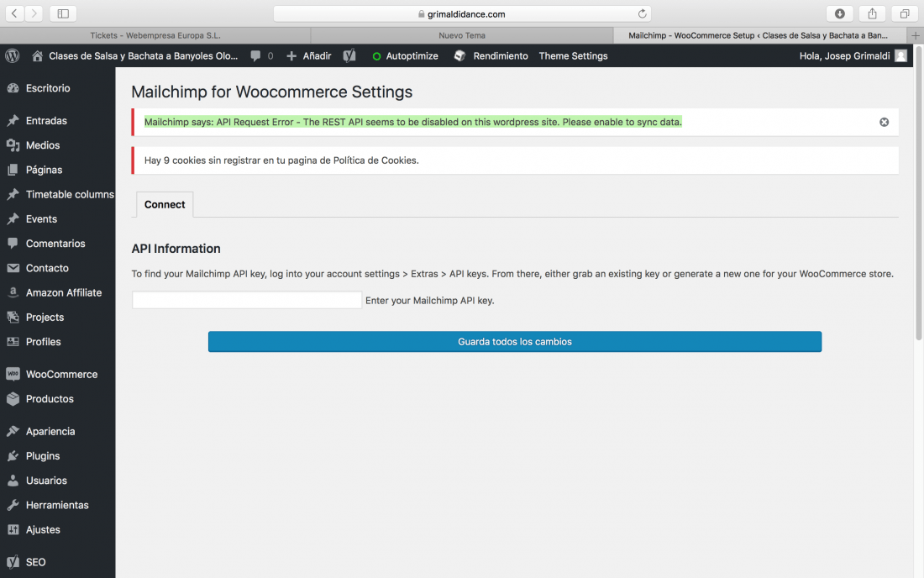Click the Usuarios person icon
The image size is (924, 578).
[x=13, y=481]
